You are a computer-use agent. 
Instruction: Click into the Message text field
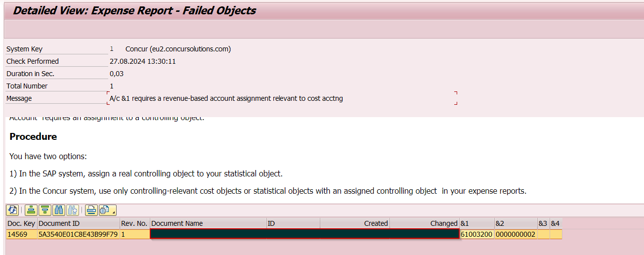(282, 98)
